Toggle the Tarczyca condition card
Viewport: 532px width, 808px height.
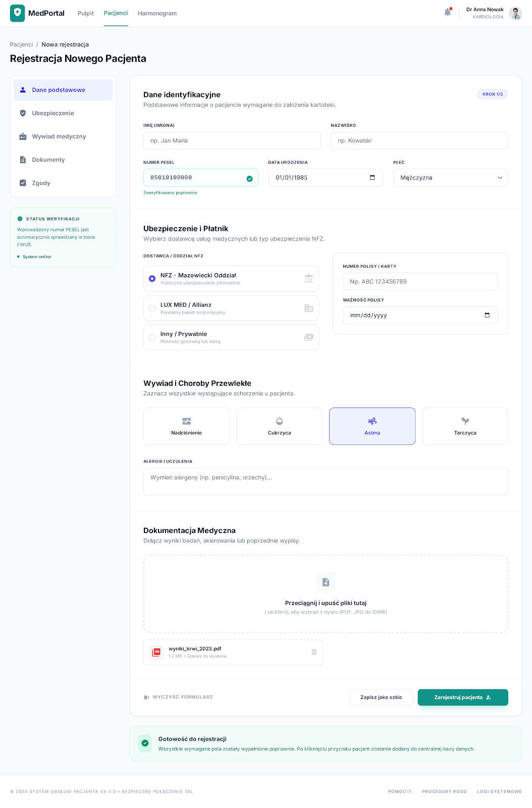click(x=465, y=426)
